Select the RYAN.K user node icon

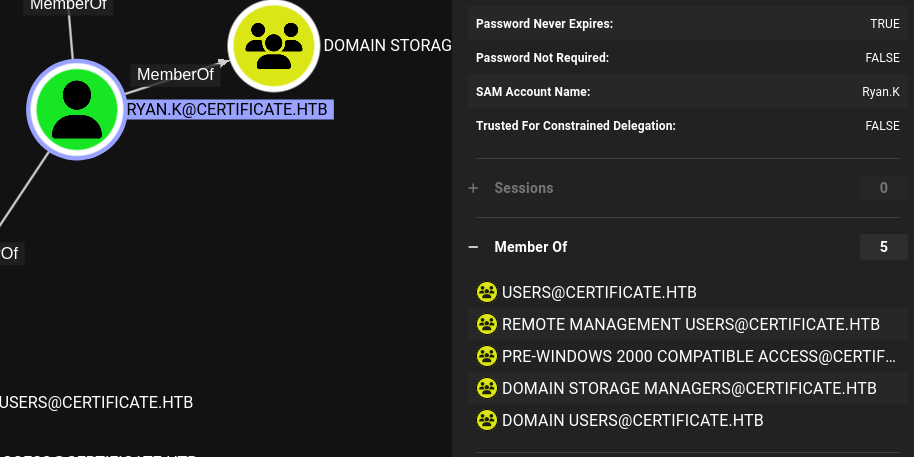click(x=76, y=110)
